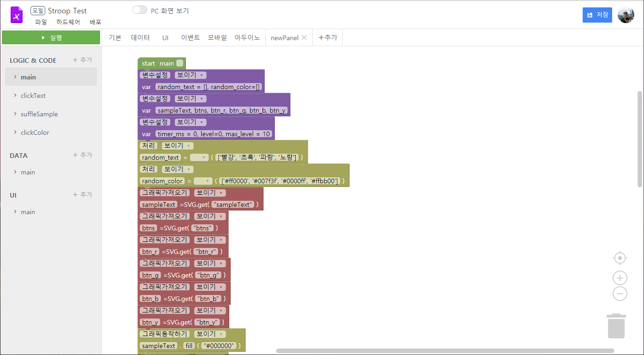Open 보이기 dropdown on btns SVG.get block
Viewport: 644px width, 355px height.
(x=209, y=216)
